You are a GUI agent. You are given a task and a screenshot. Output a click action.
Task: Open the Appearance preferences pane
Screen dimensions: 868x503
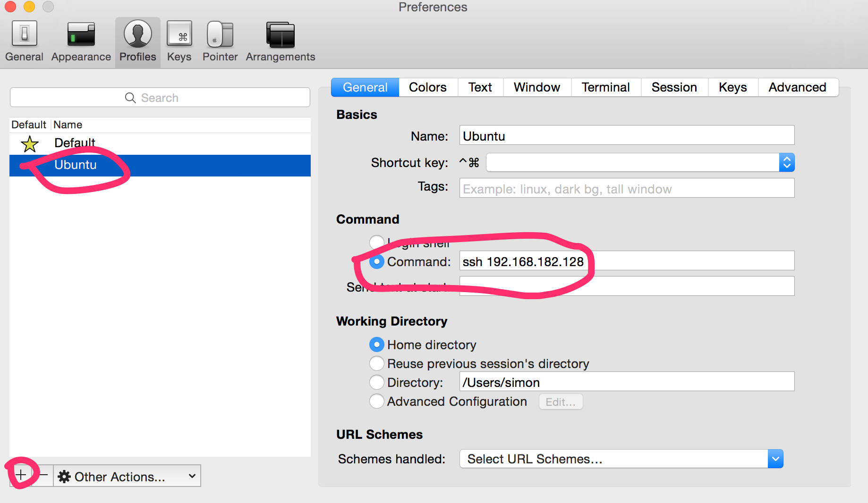(81, 42)
